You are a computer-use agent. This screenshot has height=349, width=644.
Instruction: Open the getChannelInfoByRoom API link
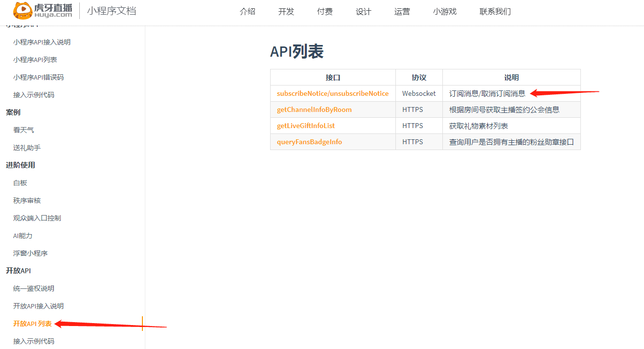314,109
